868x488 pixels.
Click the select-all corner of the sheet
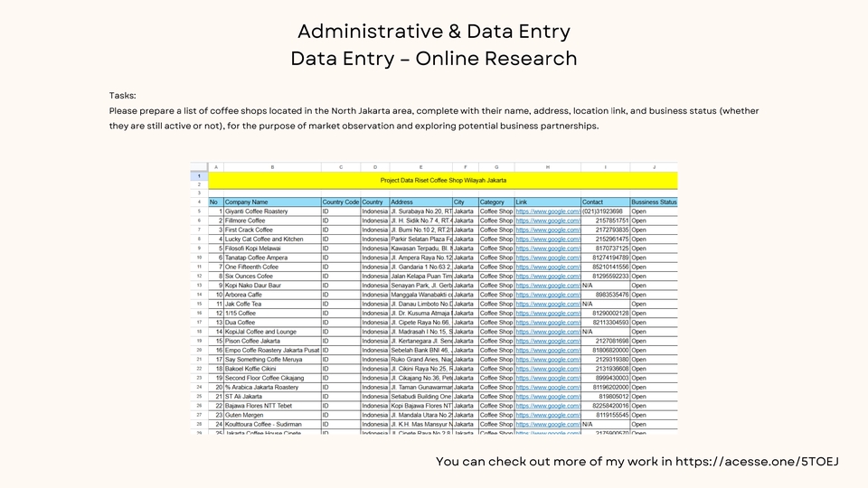[198, 167]
